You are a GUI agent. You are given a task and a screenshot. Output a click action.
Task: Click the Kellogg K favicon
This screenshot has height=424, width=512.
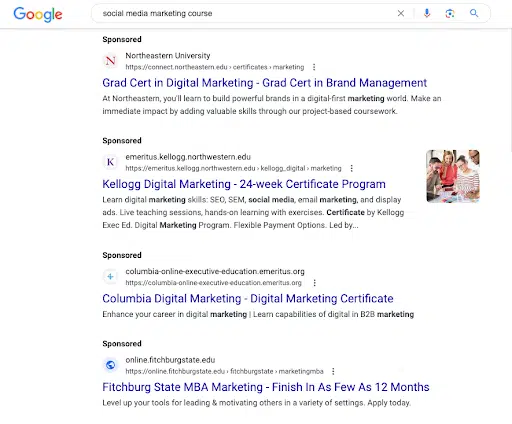tap(110, 162)
